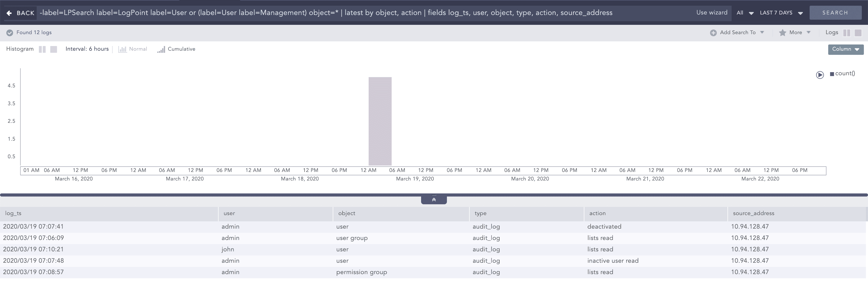Open the More menu
Viewport: 868px width, 301px height.
(795, 32)
